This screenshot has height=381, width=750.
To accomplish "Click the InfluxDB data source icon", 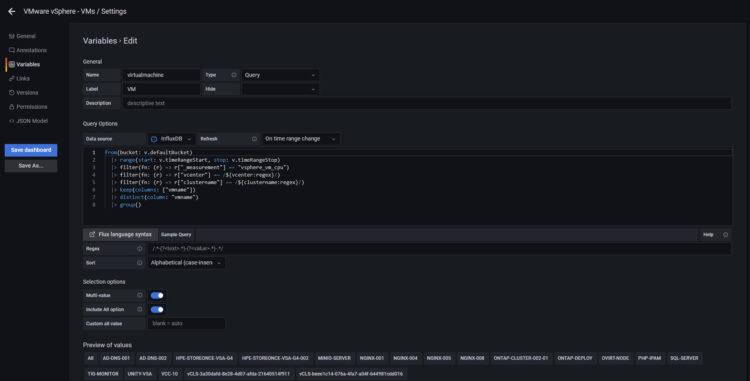I will point(154,139).
